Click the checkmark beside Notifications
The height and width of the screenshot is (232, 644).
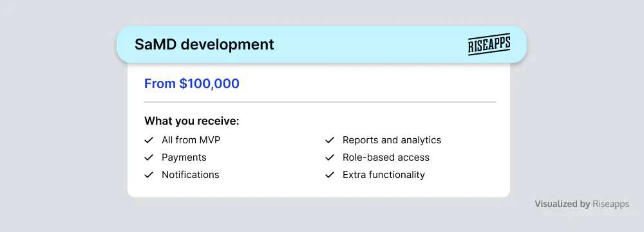[x=149, y=175]
